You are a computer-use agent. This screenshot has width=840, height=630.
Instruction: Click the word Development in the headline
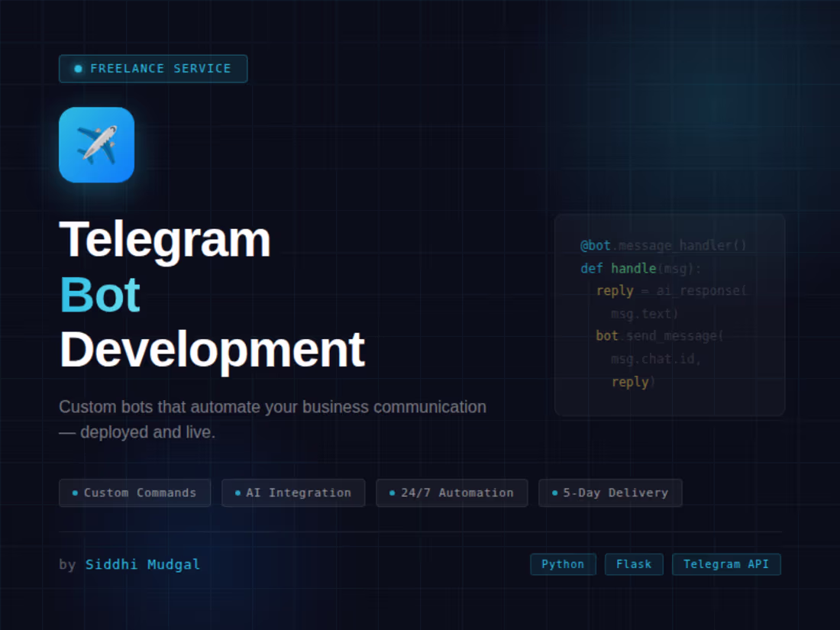coord(212,351)
